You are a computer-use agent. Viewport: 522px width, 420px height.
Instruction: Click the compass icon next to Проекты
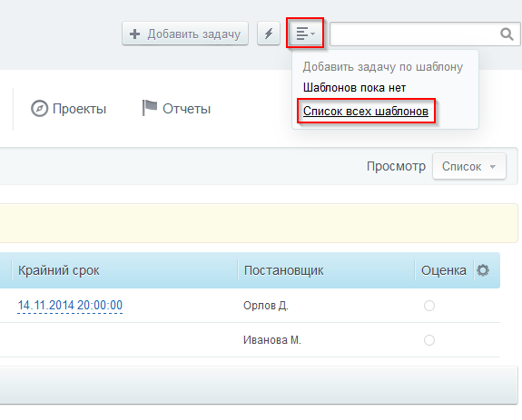(x=40, y=109)
